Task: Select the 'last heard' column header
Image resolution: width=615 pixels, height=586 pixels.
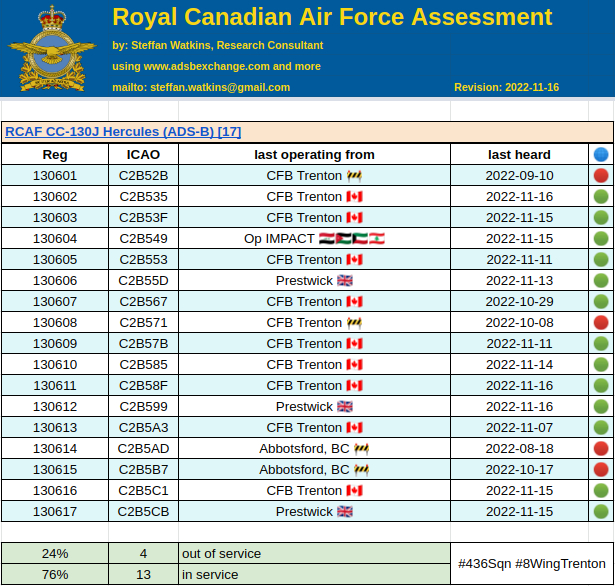Action: (519, 155)
